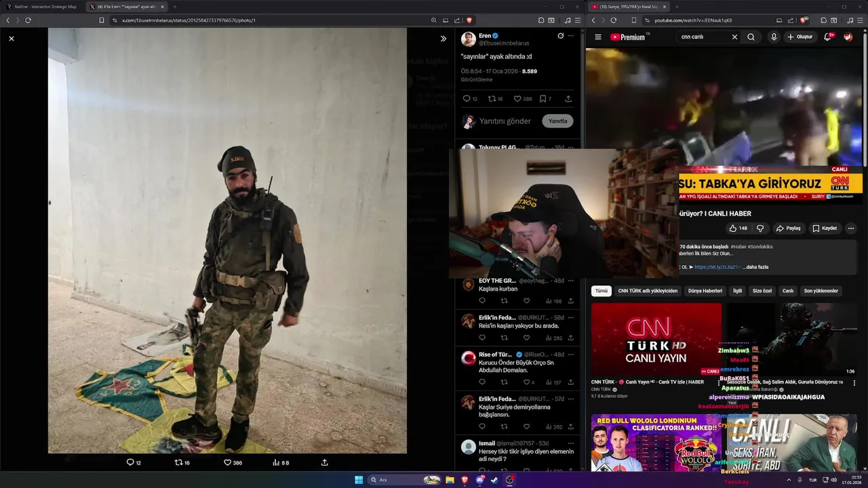Select the X 'sayınlar' browser tab
The height and width of the screenshot is (488, 868).
(x=127, y=7)
